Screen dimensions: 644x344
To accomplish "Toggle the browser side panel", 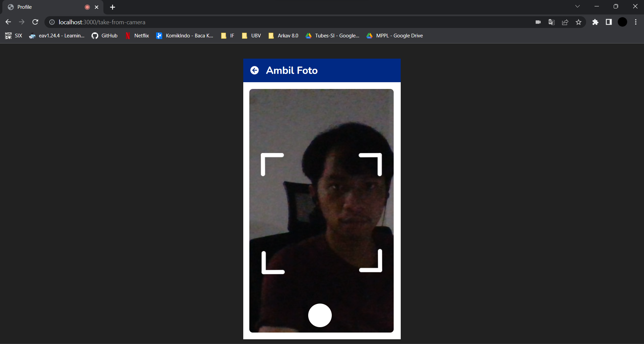I will [609, 22].
